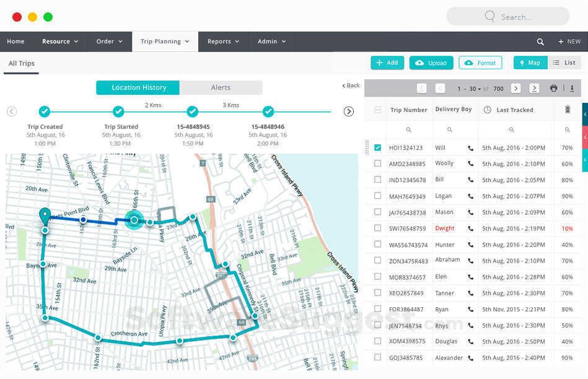Click the + NEW icon
This screenshot has height=379, width=588.
click(568, 41)
